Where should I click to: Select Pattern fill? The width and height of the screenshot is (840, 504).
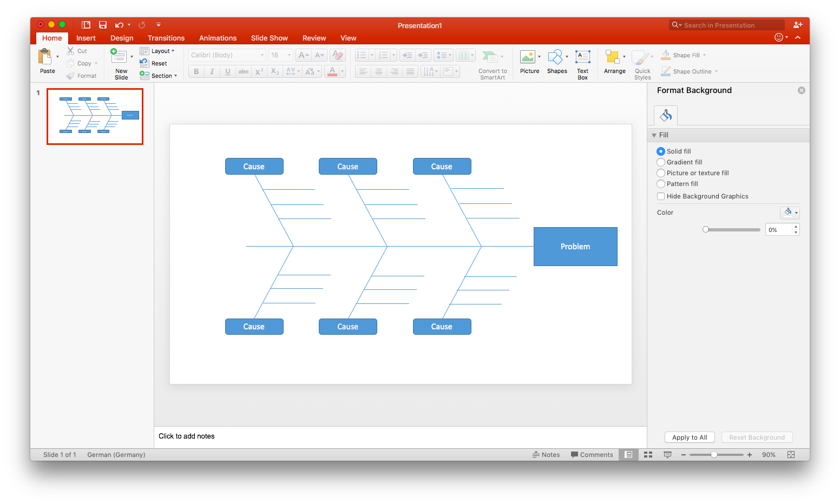click(x=661, y=183)
